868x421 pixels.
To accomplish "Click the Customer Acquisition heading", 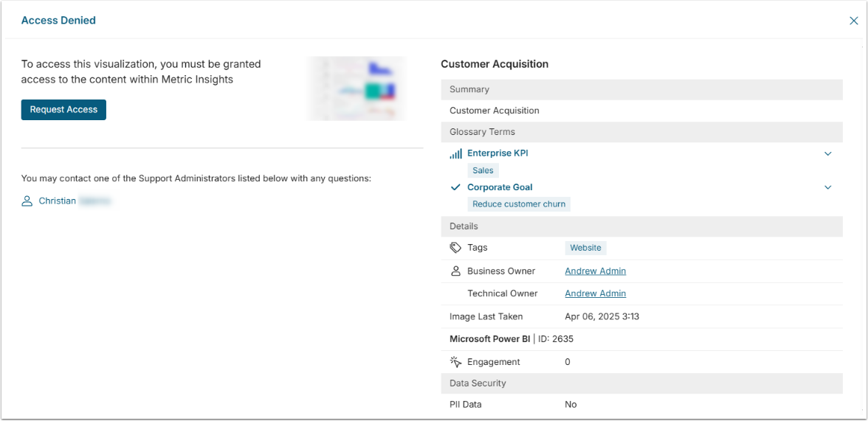I will point(495,64).
